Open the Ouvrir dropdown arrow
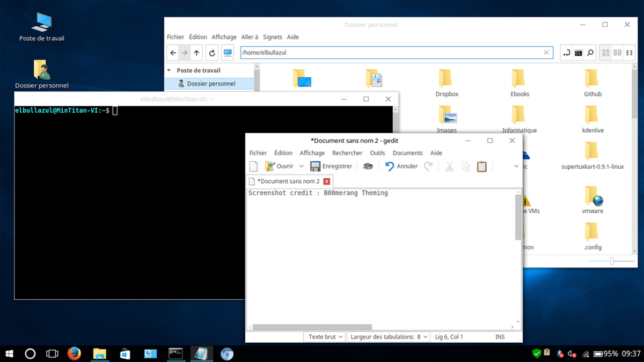Viewport: 644px width, 362px height. click(300, 166)
